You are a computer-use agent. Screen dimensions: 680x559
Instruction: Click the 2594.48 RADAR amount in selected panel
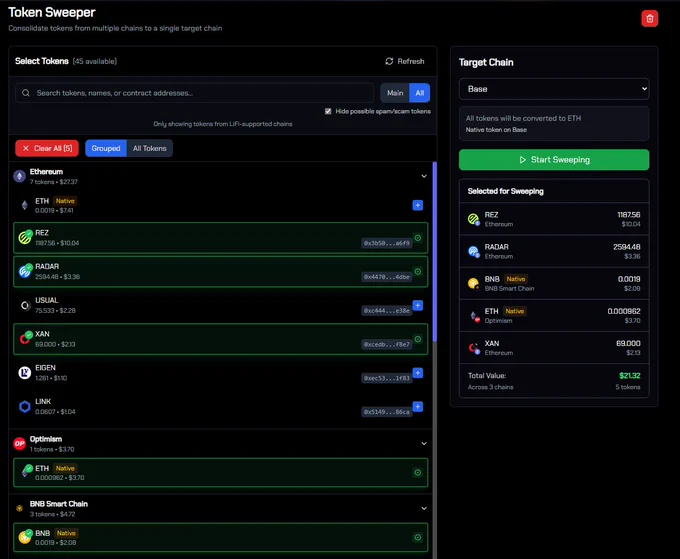point(627,247)
